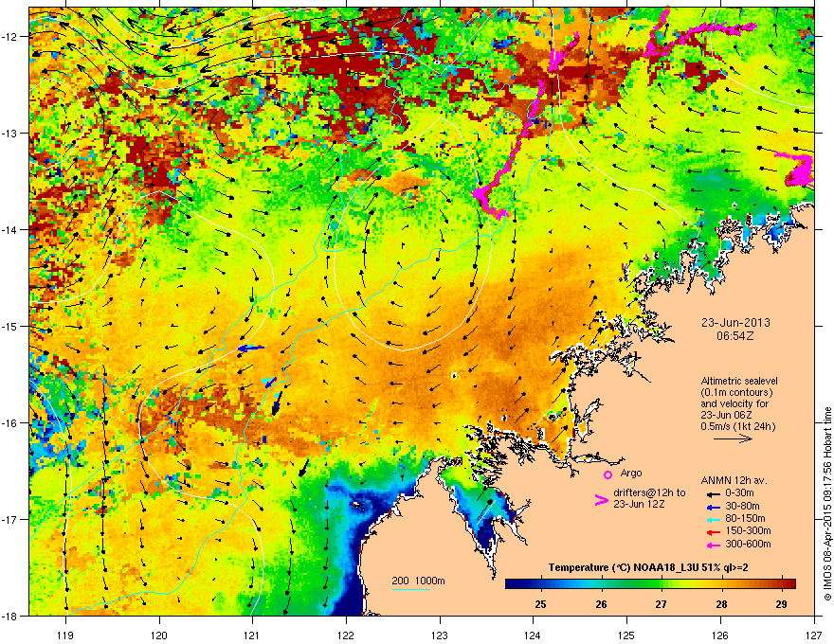Click the 'Argo' legend label
Viewport: 834px width, 644px height.
[631, 473]
